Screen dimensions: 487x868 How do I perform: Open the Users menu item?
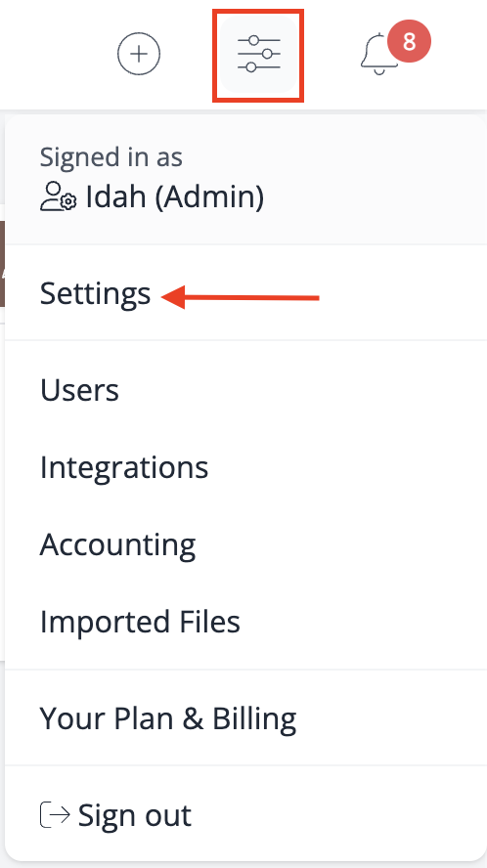pyautogui.click(x=79, y=390)
